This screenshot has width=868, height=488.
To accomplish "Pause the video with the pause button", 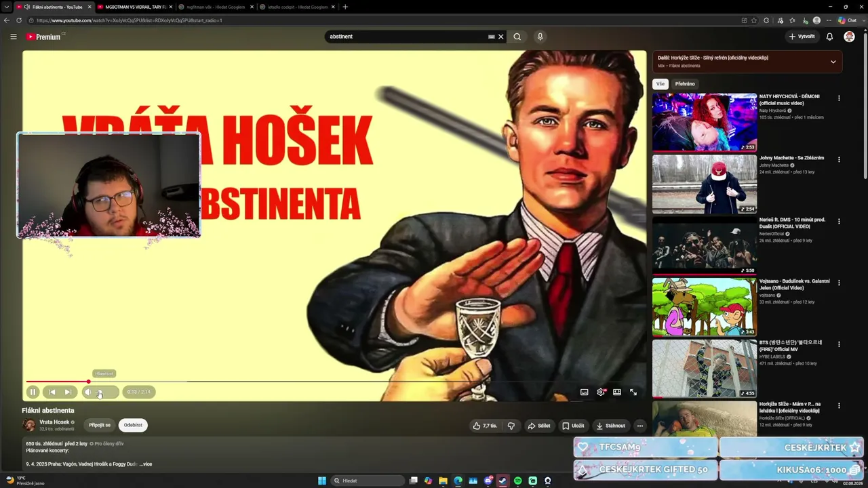I will 33,392.
